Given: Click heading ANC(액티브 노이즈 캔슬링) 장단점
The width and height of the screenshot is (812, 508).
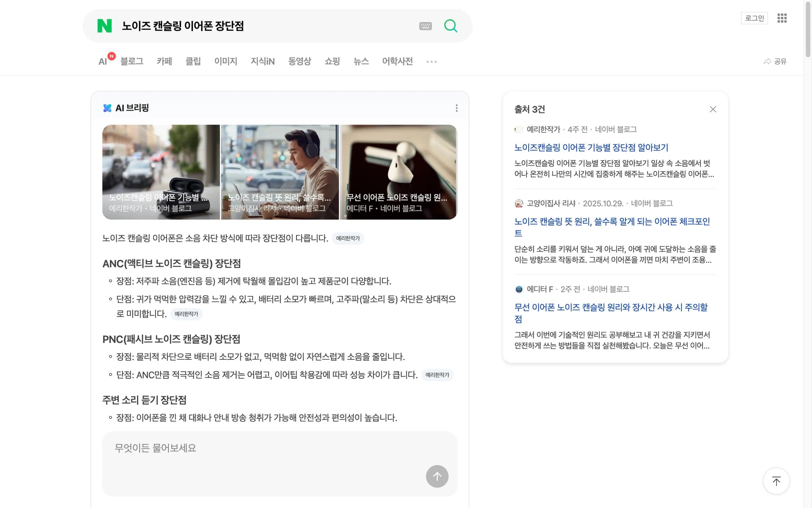Looking at the screenshot, I should 172,264.
